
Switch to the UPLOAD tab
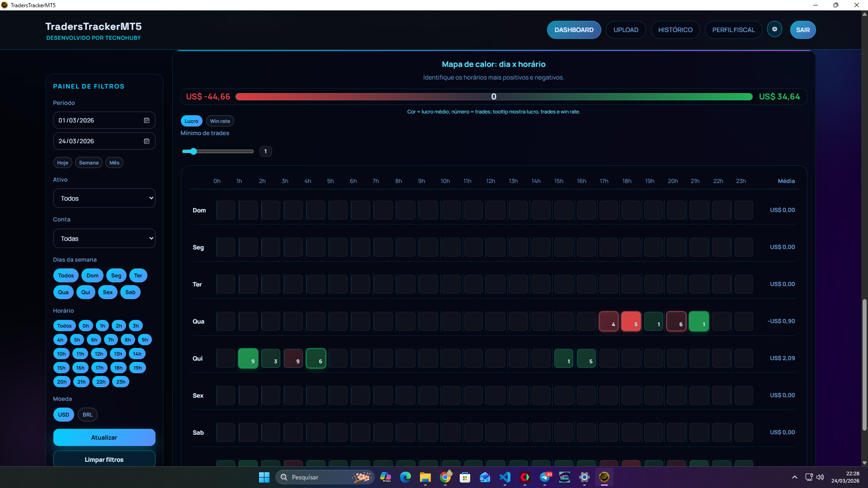[x=626, y=30]
